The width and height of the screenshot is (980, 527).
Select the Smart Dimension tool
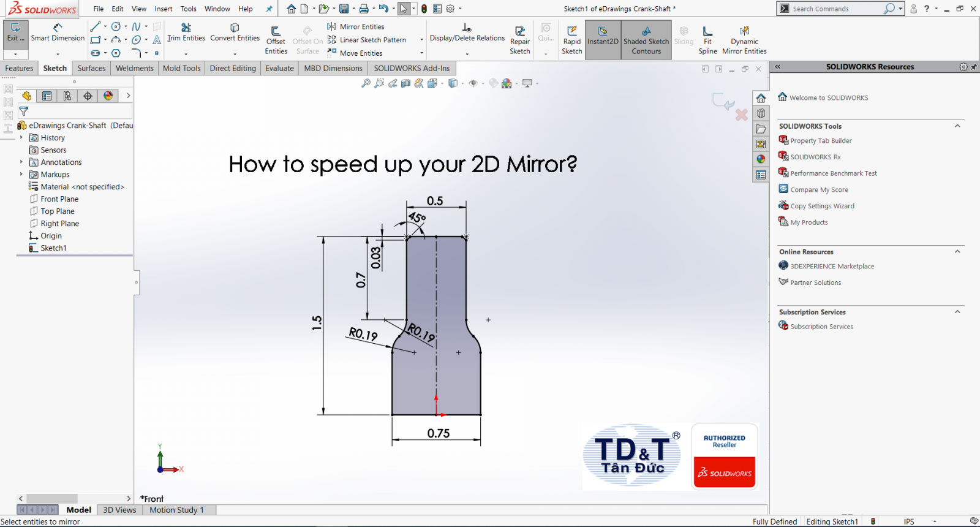click(x=58, y=32)
